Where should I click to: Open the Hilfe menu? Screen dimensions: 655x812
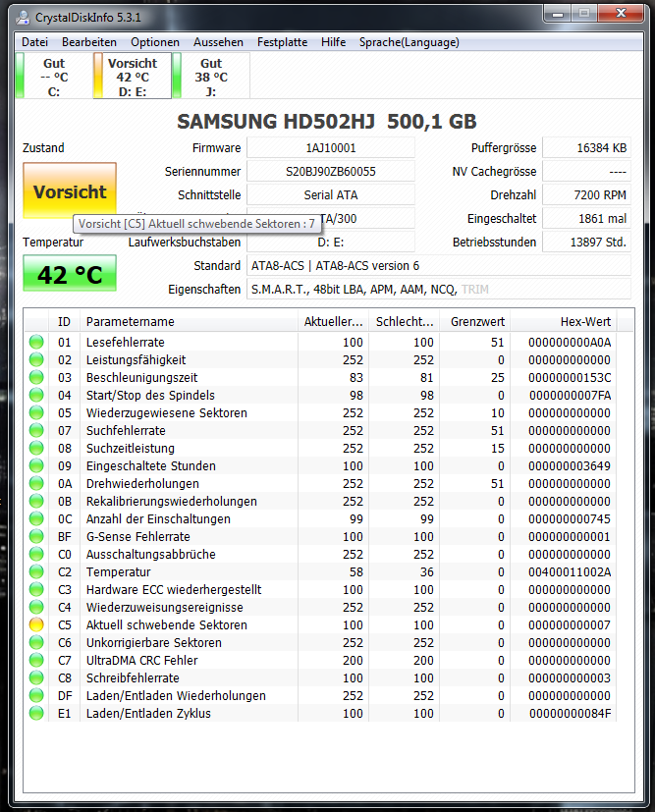tap(333, 42)
